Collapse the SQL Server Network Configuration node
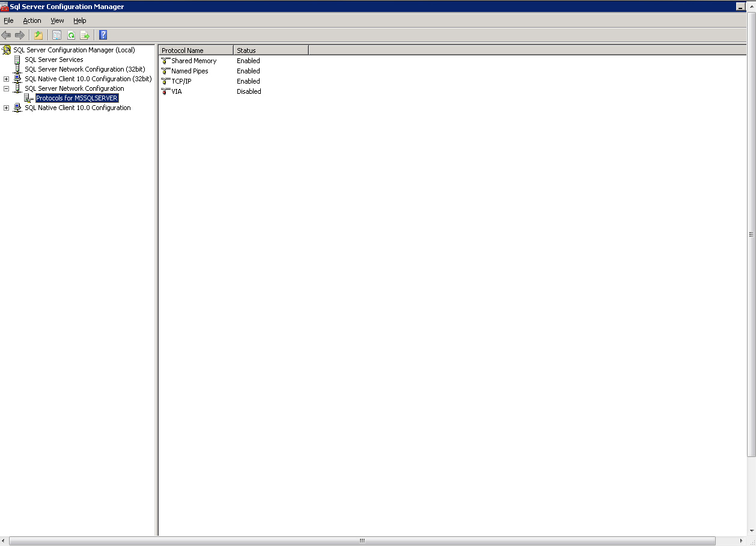Viewport: 756px width, 546px height. pyautogui.click(x=6, y=88)
